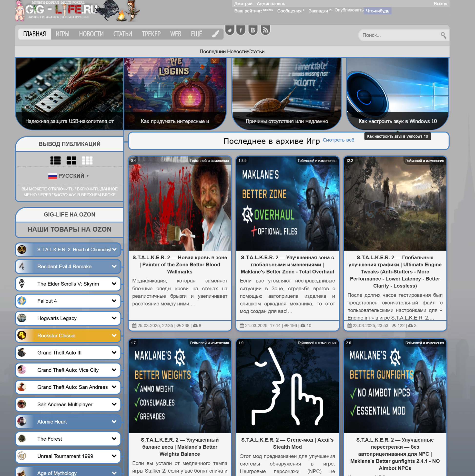The width and height of the screenshot is (475, 476).
Task: Open the Axxii's Stealth Mod title link
Action: tap(287, 443)
